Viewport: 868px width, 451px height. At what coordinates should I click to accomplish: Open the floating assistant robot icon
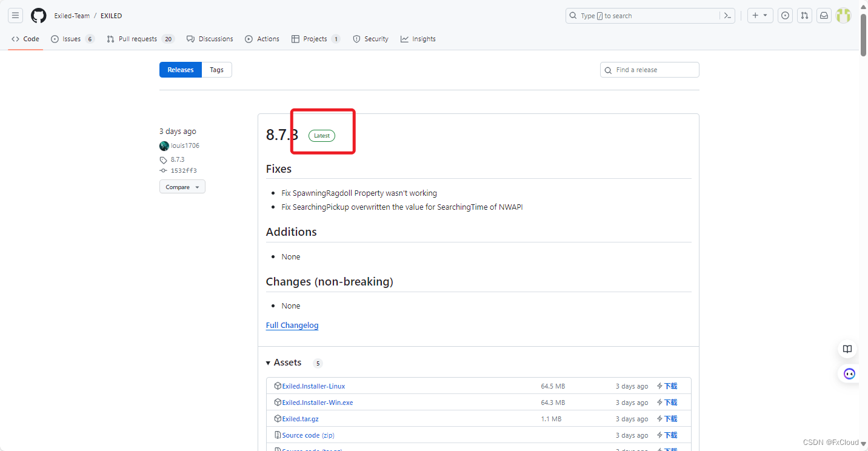click(x=849, y=373)
